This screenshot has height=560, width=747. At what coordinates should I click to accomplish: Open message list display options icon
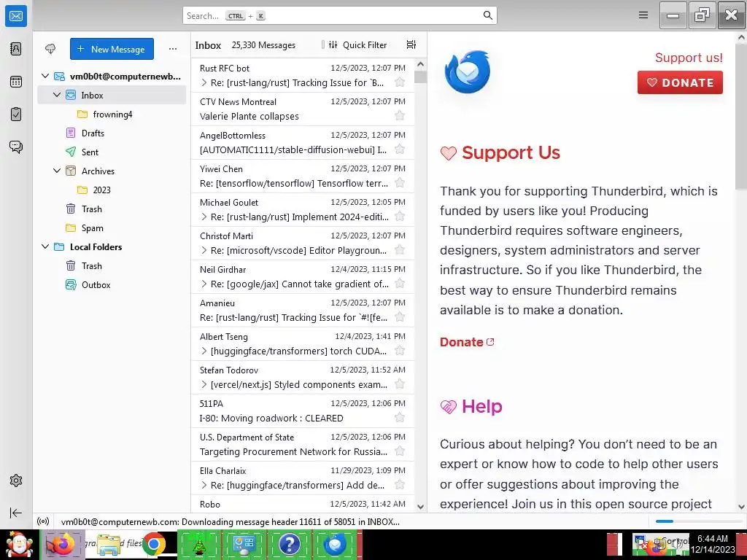(x=411, y=44)
